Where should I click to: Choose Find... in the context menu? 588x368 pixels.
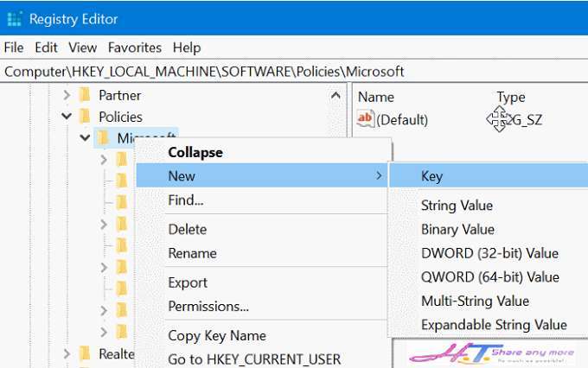tap(186, 200)
